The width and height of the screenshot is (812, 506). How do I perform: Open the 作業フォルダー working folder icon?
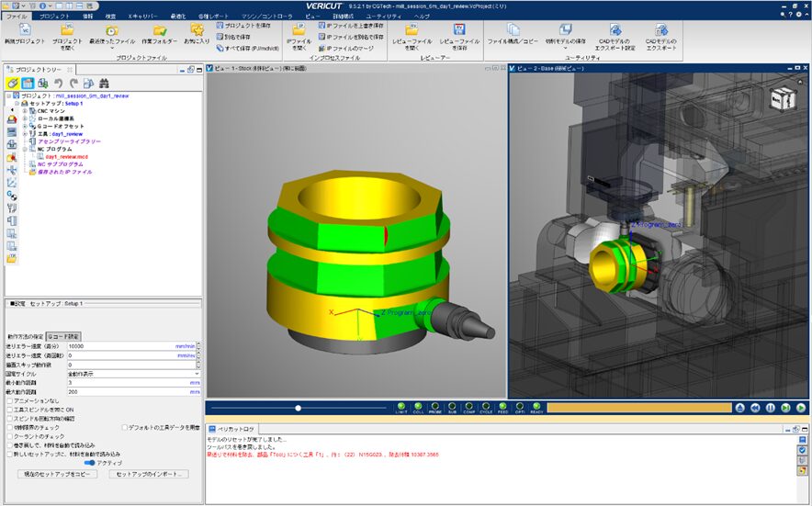(x=158, y=31)
